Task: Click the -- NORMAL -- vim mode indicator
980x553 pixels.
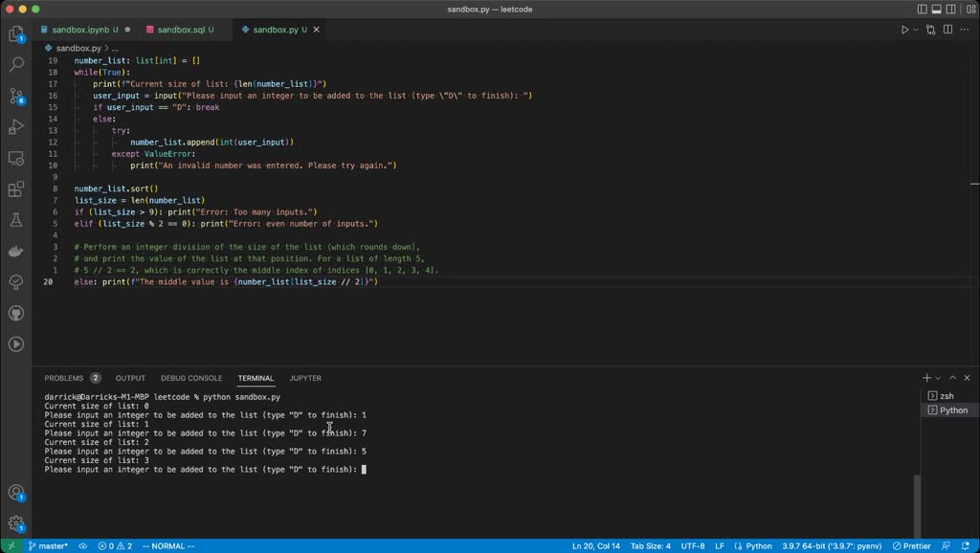Action: click(168, 546)
